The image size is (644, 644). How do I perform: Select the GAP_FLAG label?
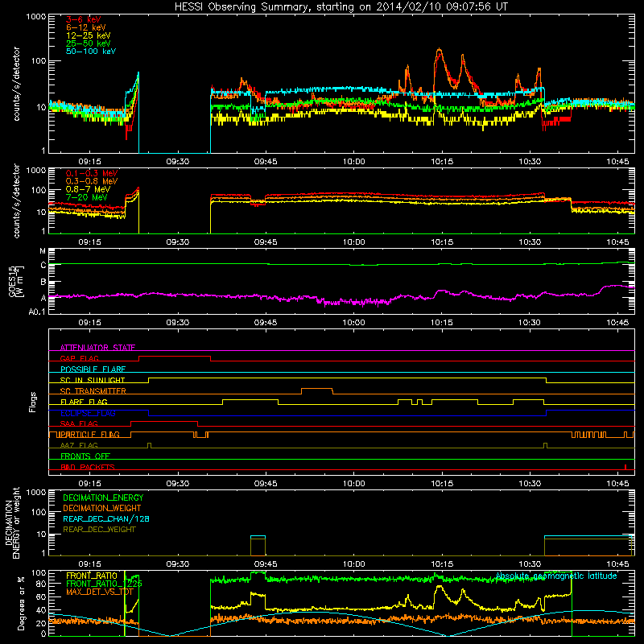[x=79, y=358]
